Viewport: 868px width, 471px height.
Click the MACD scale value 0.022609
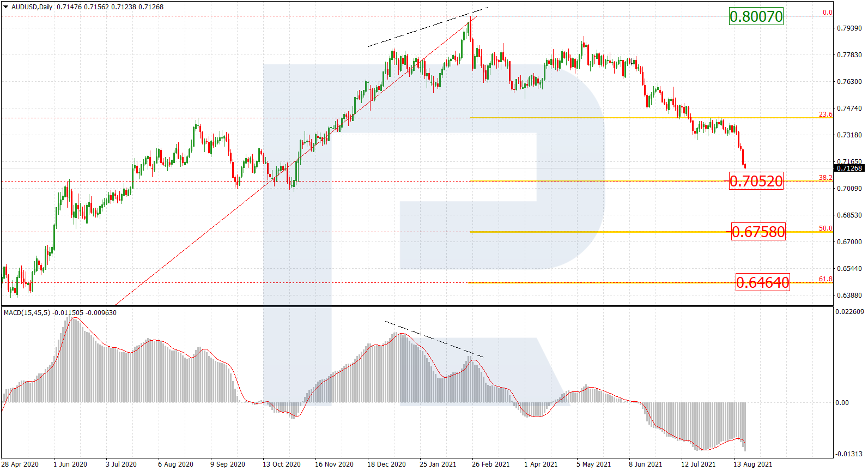click(850, 312)
